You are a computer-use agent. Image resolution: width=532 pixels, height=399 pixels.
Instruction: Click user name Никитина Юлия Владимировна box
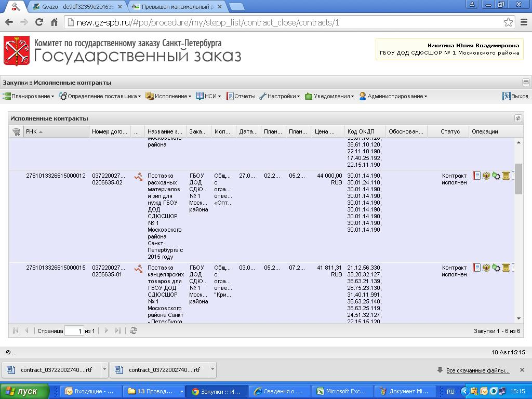pos(449,49)
